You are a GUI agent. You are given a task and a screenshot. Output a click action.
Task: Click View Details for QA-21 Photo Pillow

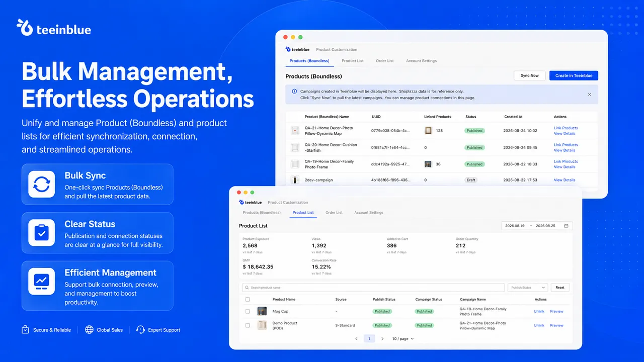click(565, 133)
